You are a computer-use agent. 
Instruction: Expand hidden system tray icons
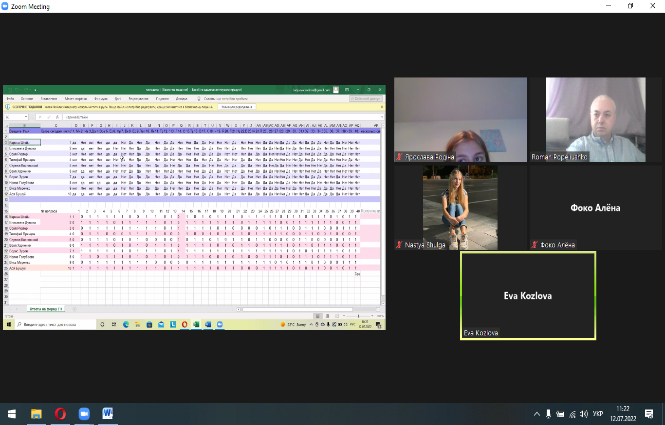[536, 413]
